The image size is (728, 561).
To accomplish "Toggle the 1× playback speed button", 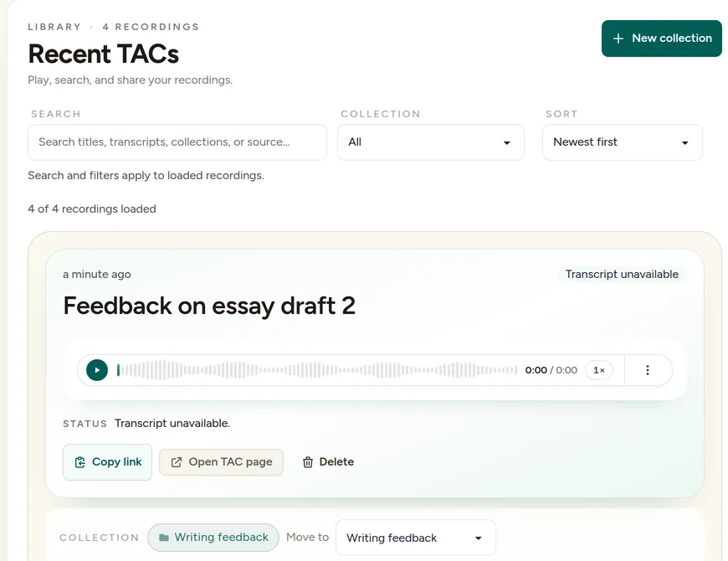I will point(599,370).
